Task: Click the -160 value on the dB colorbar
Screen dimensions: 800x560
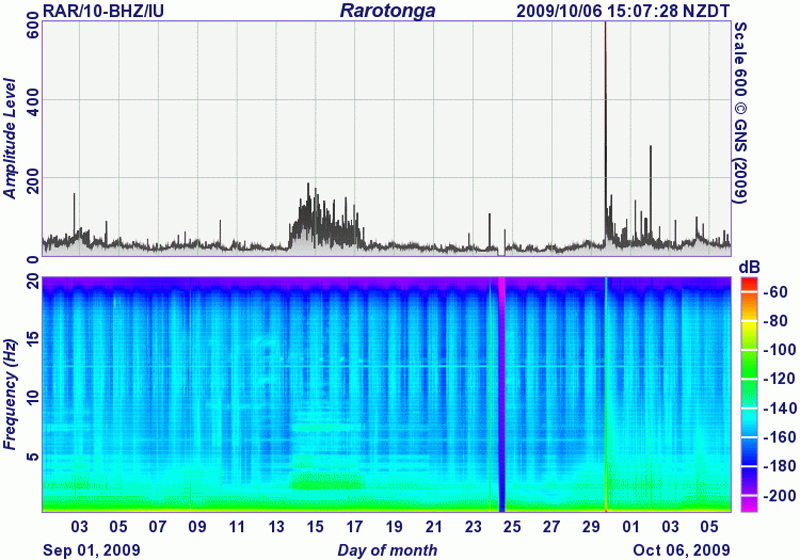Action: pyautogui.click(x=780, y=437)
